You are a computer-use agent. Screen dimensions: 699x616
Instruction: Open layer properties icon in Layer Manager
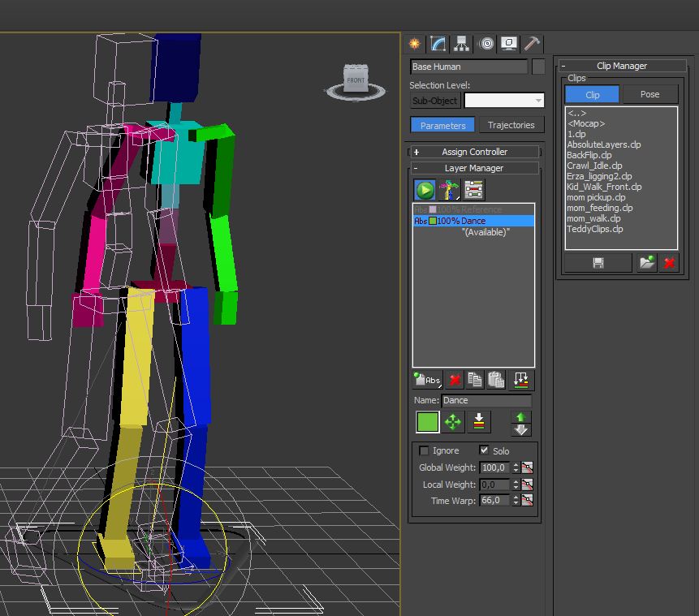click(x=475, y=189)
